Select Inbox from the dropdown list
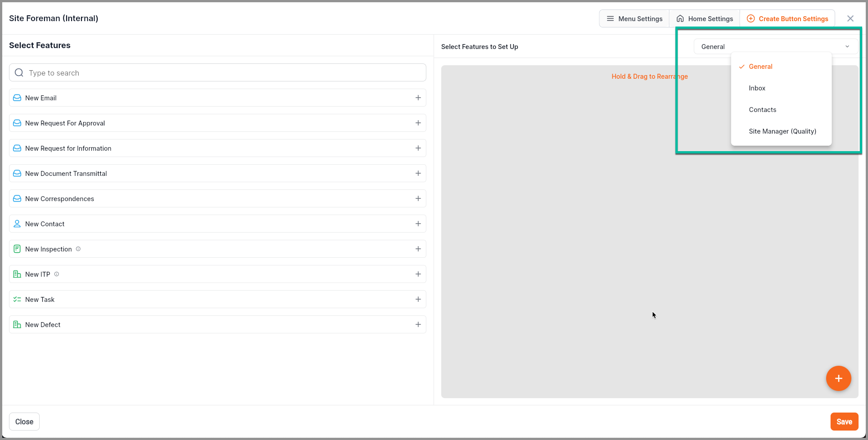The image size is (868, 440). coord(757,88)
